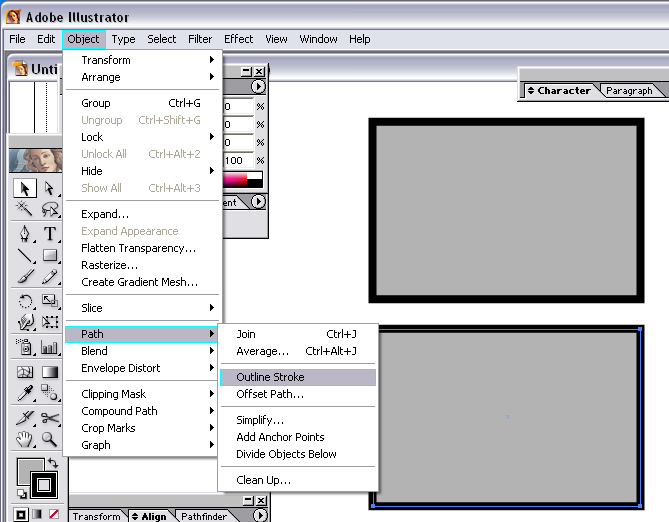This screenshot has width=669, height=522.
Task: Choose Group from the Object menu
Action: click(143, 103)
